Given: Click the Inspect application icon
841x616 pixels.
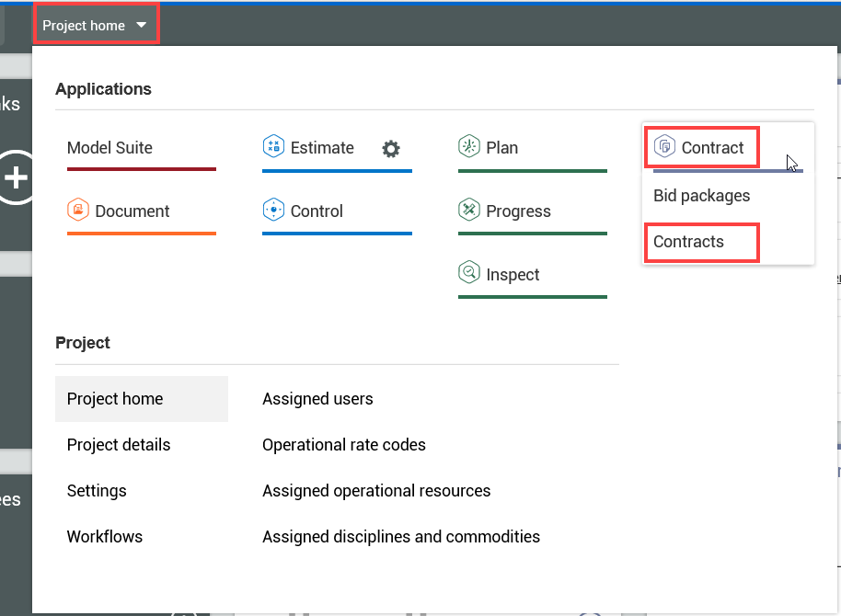Looking at the screenshot, I should 469,274.
